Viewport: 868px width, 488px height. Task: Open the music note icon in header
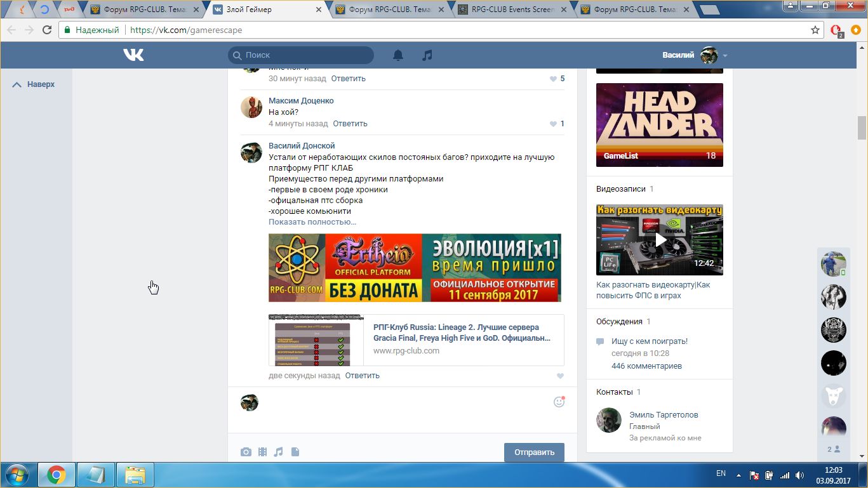(x=427, y=55)
